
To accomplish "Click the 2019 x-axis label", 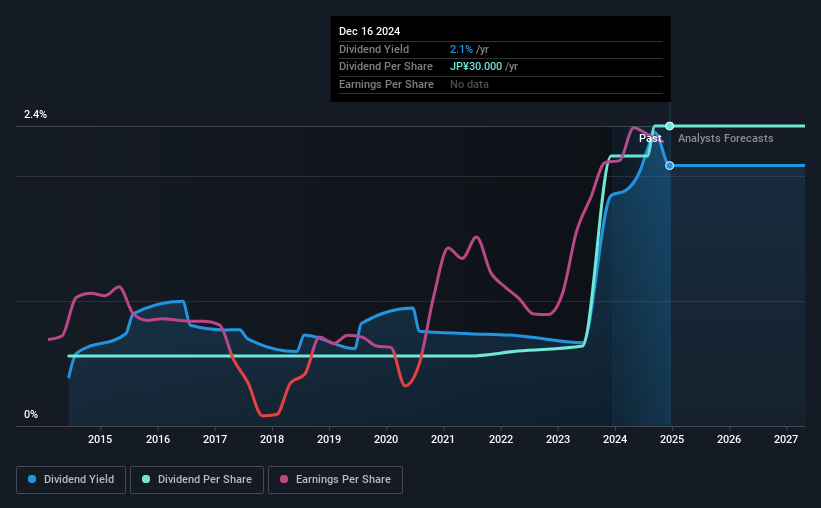I will [x=329, y=439].
